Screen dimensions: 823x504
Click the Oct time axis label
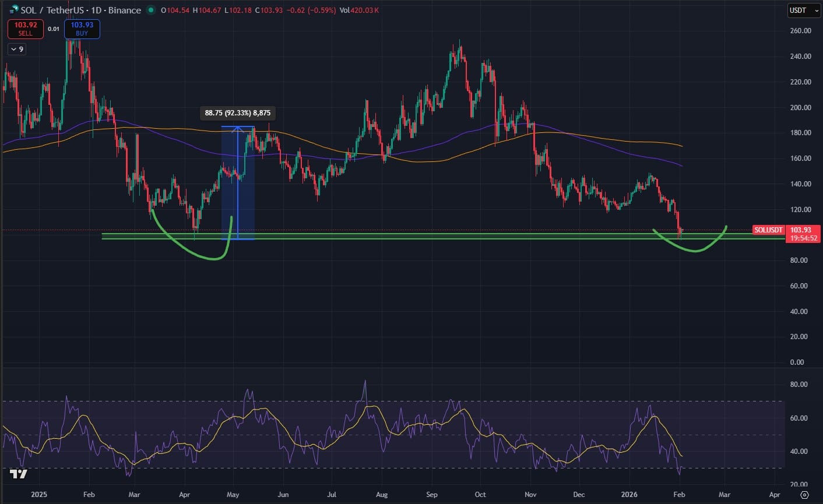pos(480,495)
